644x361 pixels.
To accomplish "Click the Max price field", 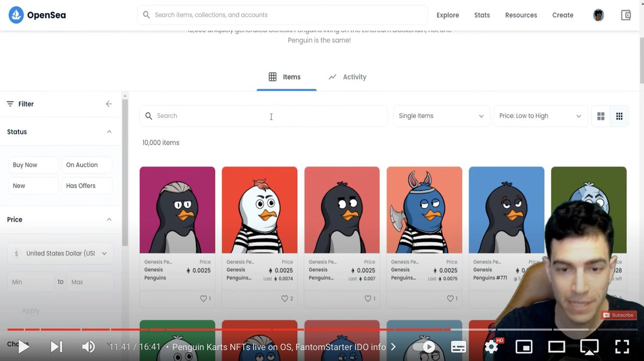I will (x=90, y=282).
